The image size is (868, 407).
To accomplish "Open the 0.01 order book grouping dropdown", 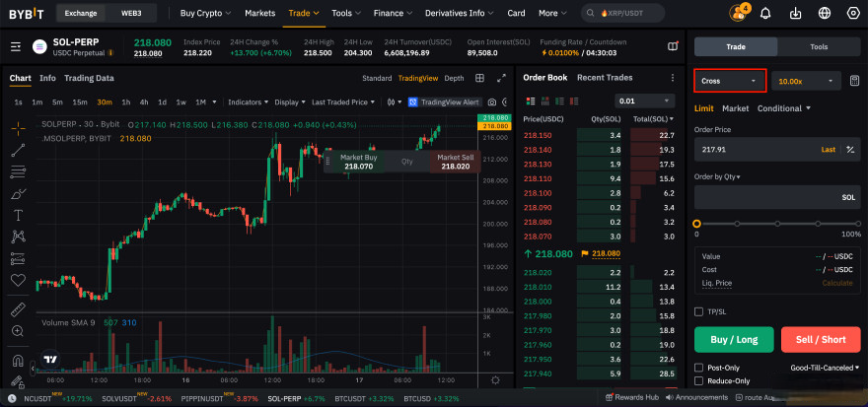I will (x=645, y=102).
